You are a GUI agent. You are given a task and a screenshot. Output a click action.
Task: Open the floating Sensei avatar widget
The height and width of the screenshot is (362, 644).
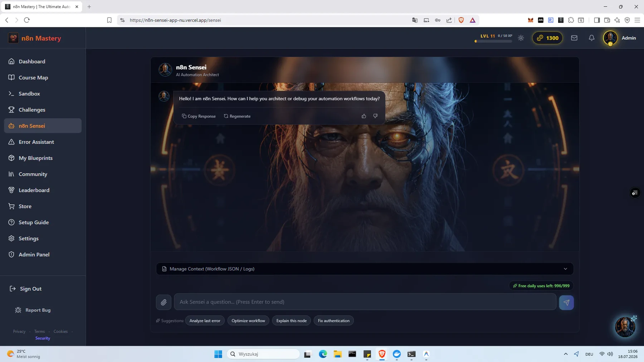pyautogui.click(x=625, y=327)
